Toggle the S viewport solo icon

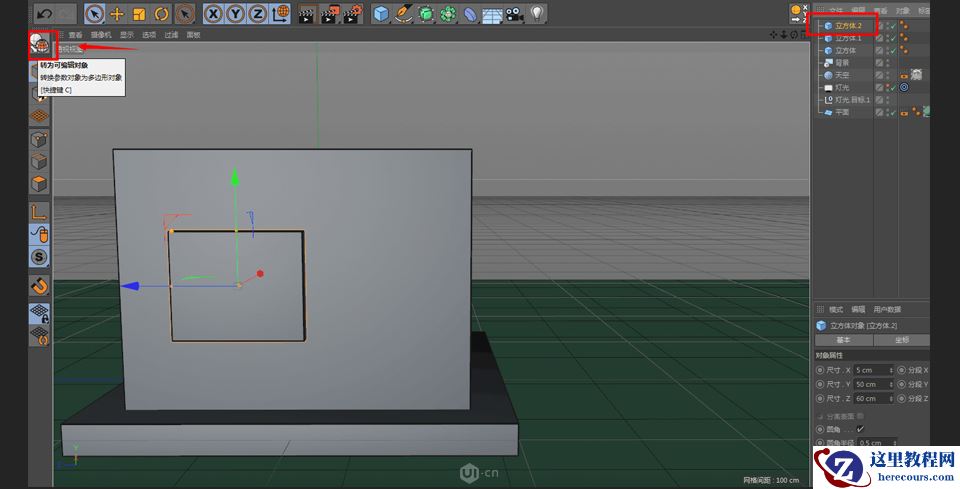(39, 256)
